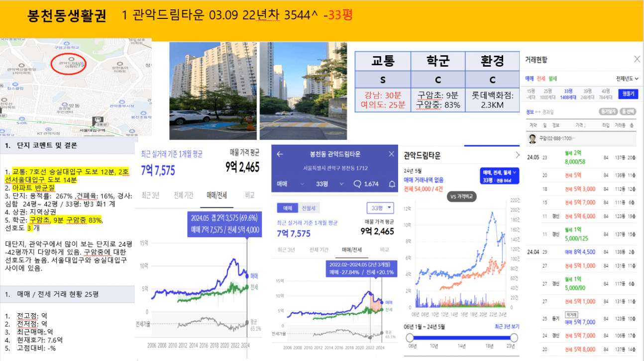Open the 매매 dropdown in the purple header
The image size is (644, 361).
(x=290, y=184)
